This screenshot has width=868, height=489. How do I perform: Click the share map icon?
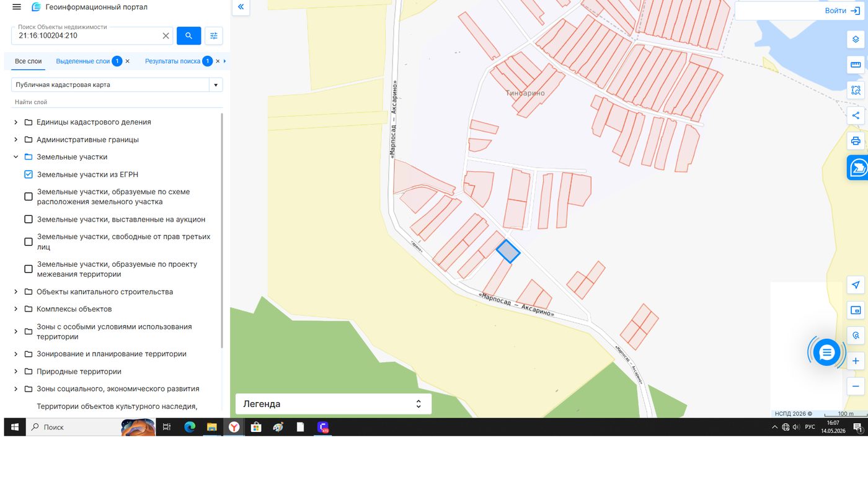856,115
